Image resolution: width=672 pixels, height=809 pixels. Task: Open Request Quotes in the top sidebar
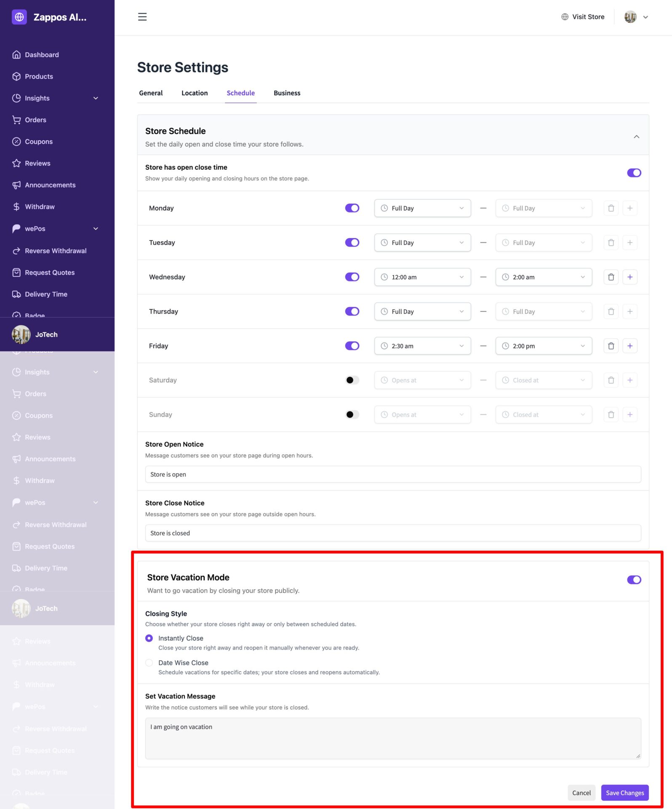click(x=50, y=273)
